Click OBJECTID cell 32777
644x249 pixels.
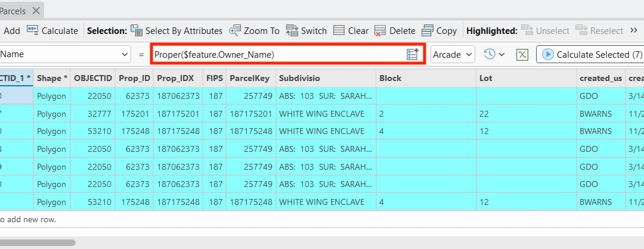(92, 114)
